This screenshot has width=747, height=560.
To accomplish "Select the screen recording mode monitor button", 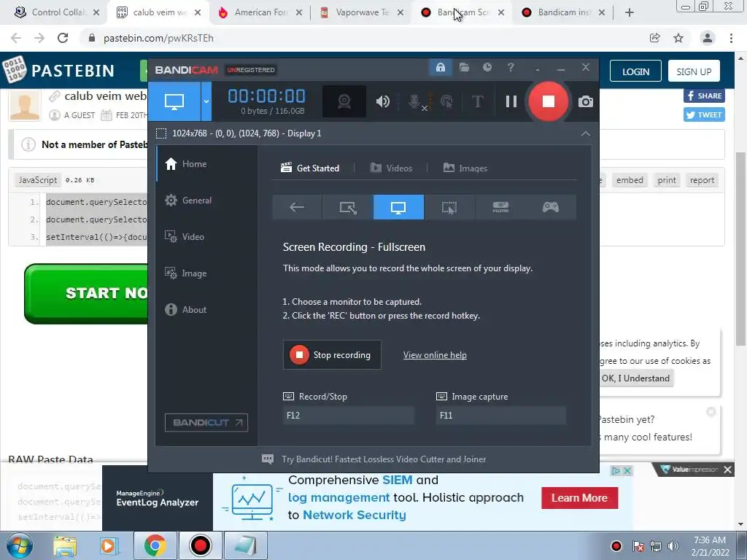I will [x=174, y=101].
